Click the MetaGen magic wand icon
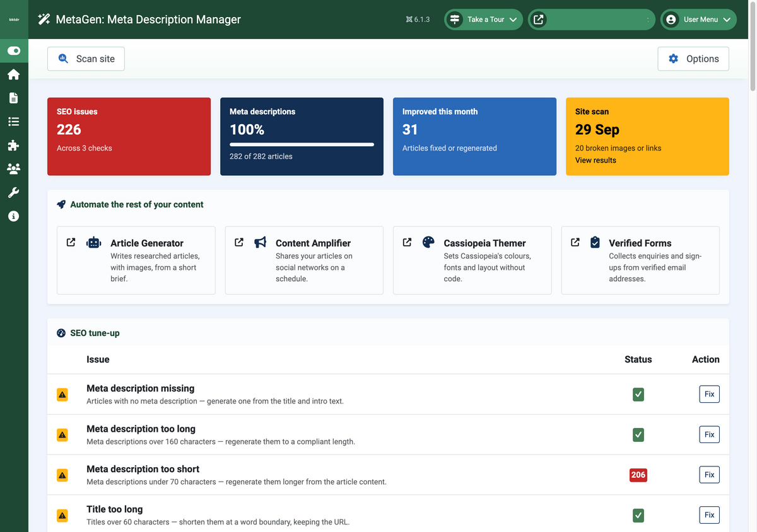The width and height of the screenshot is (757, 532). click(x=44, y=20)
